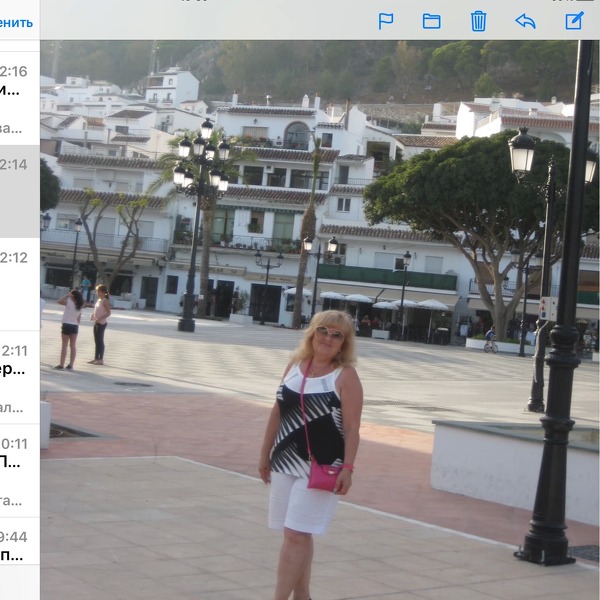Tap the photo attachment in the email
The height and width of the screenshot is (600, 600).
pyautogui.click(x=320, y=320)
